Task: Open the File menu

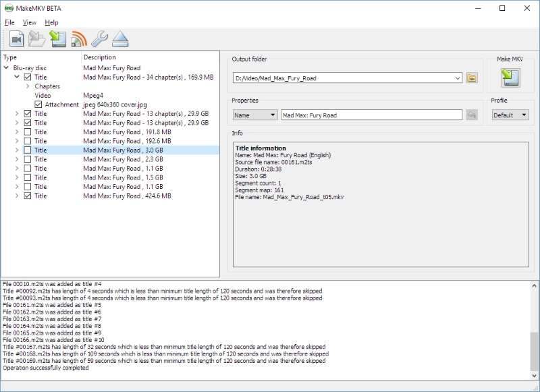Action: (x=9, y=22)
